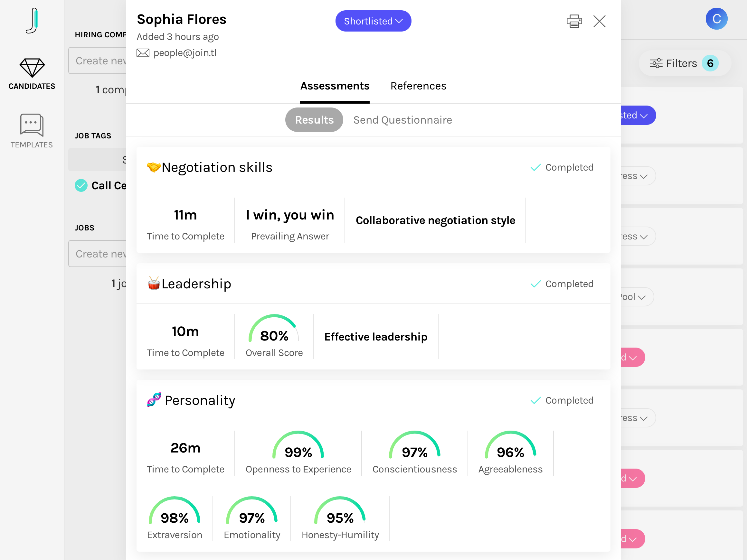Viewport: 747px width, 560px height.
Task: Click the Leadership drum icon
Action: pos(154,284)
